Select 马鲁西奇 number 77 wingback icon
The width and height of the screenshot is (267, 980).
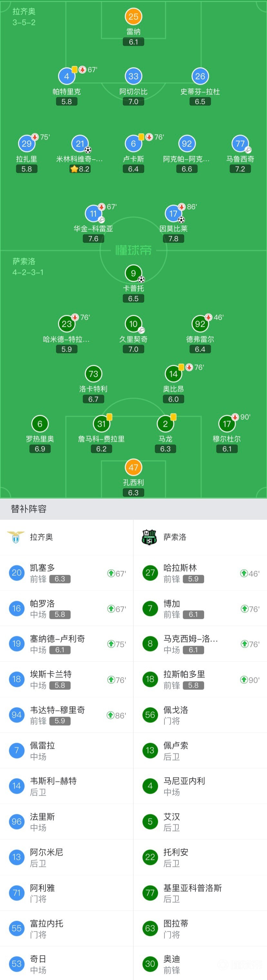[x=240, y=144]
